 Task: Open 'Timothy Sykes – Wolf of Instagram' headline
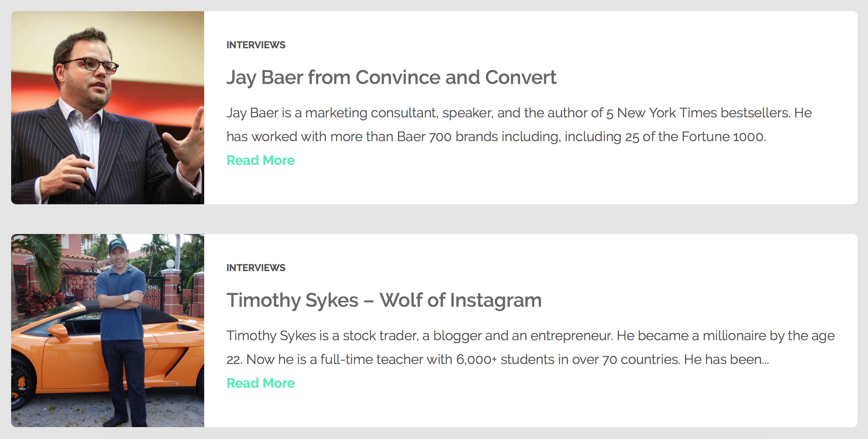pyautogui.click(x=384, y=300)
